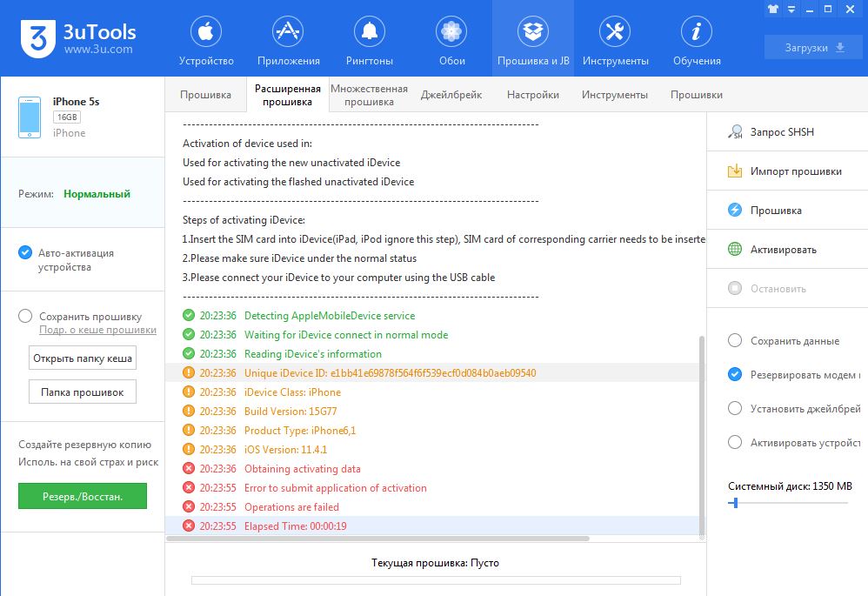
Task: Click the download arrow icon beside Загрузки
Action: coord(840,48)
